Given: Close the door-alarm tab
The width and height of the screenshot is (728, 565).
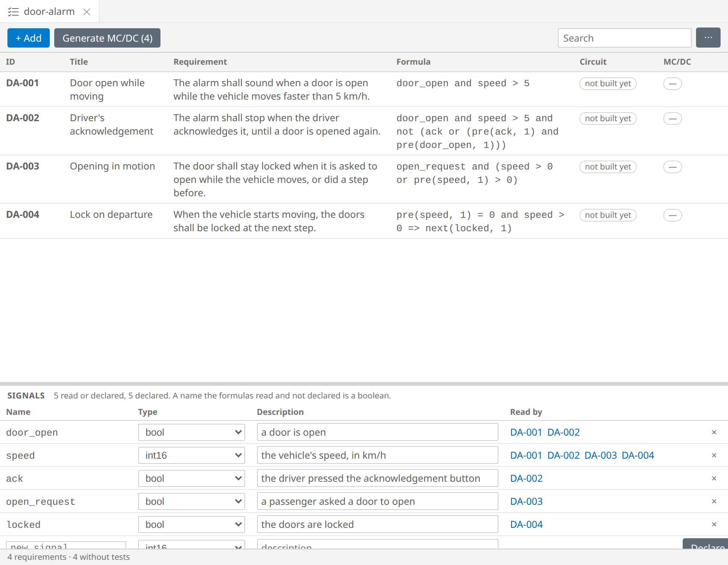Looking at the screenshot, I should click(x=87, y=12).
